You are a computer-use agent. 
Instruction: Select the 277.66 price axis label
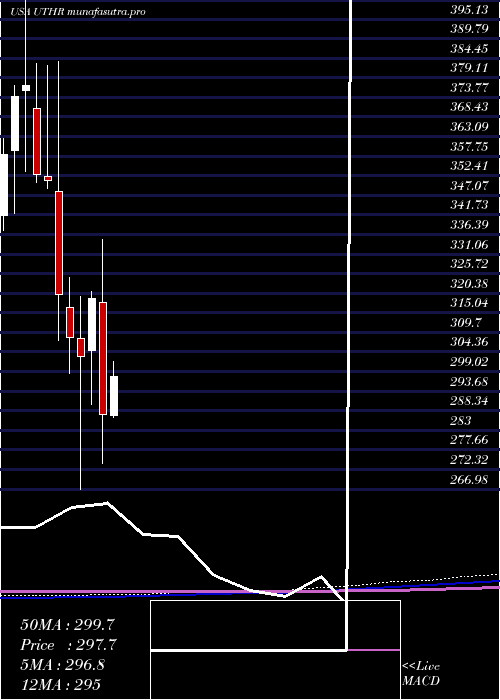click(x=468, y=440)
